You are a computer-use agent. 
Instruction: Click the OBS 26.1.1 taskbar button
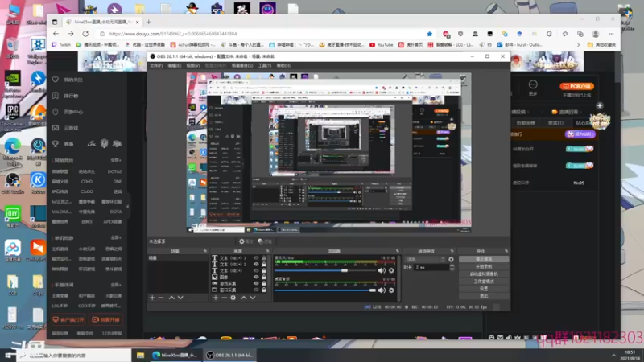coord(229,356)
